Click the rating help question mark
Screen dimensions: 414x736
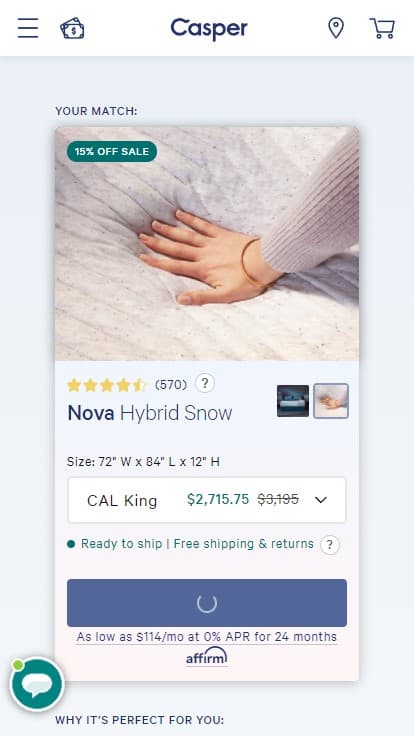[205, 383]
